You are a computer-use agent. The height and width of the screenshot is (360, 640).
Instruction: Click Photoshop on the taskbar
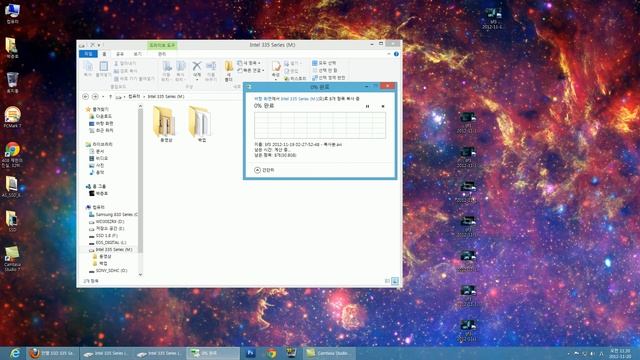point(251,353)
